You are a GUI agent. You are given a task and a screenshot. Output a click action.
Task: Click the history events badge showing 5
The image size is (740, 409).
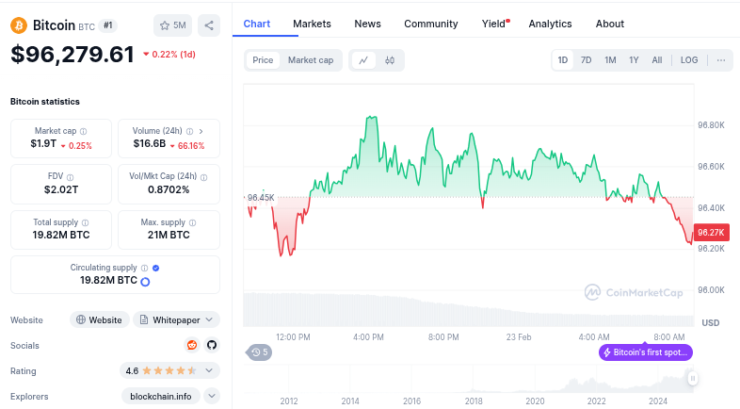pos(259,352)
